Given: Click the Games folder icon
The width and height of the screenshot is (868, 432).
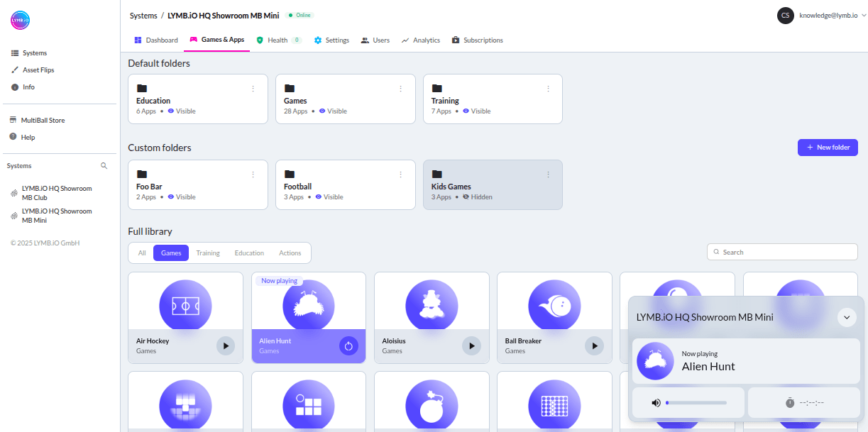Looking at the screenshot, I should coord(290,89).
